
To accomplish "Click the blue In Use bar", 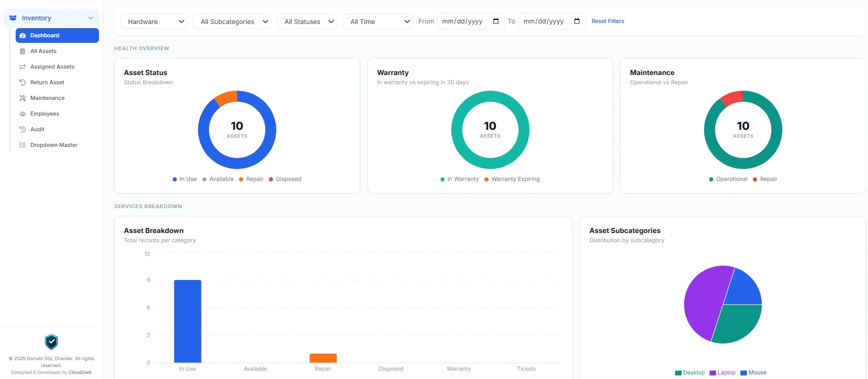I will (x=187, y=321).
